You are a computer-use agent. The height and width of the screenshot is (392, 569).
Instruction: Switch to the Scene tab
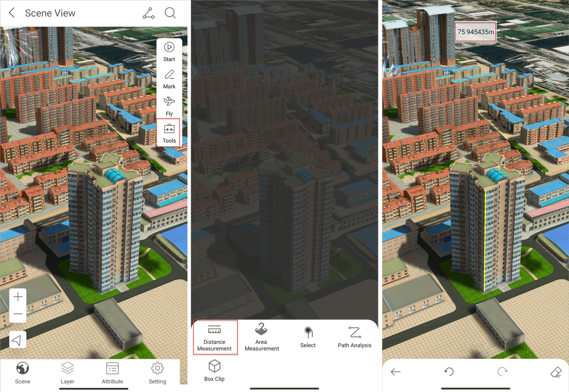tap(23, 373)
